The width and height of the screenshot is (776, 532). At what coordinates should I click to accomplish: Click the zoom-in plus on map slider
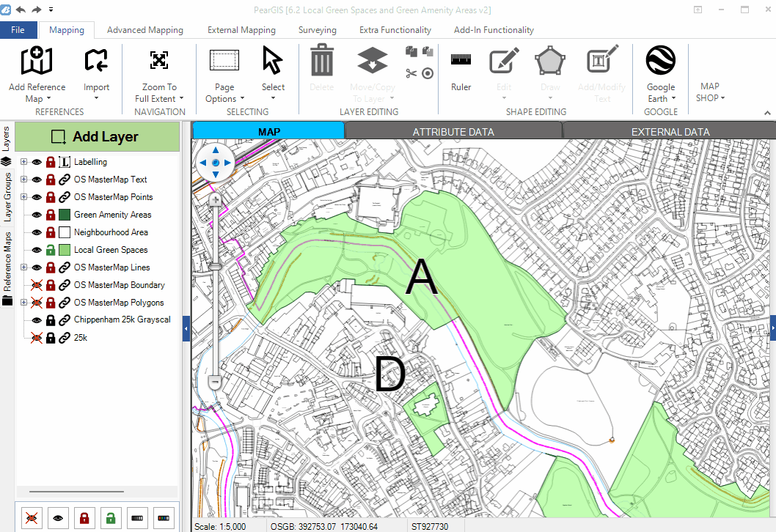[215, 200]
